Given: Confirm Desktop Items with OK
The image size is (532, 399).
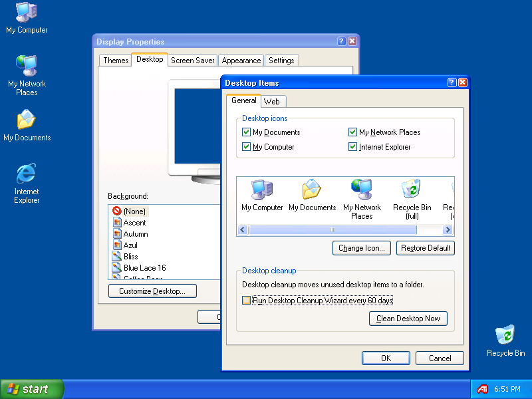Looking at the screenshot, I should point(386,358).
